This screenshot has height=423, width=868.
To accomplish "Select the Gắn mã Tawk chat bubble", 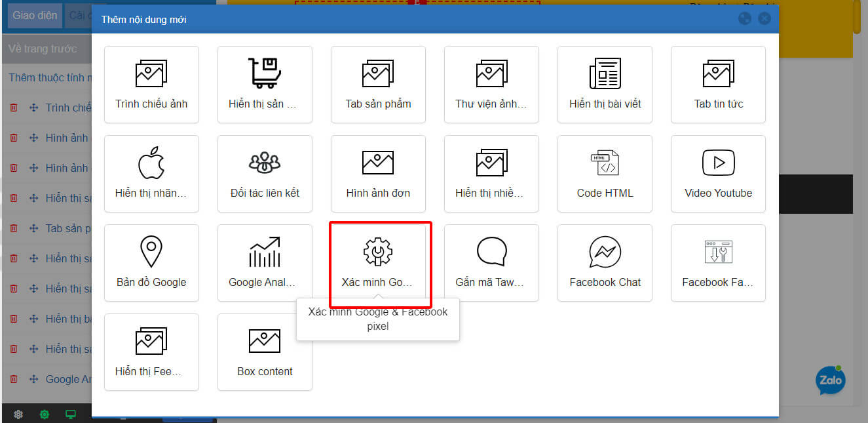I will coord(491,262).
